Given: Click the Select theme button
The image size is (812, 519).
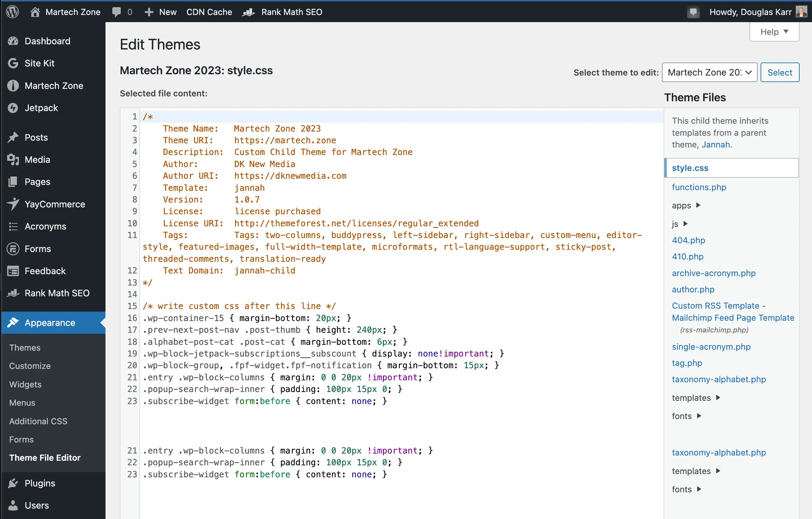Looking at the screenshot, I should [x=779, y=72].
